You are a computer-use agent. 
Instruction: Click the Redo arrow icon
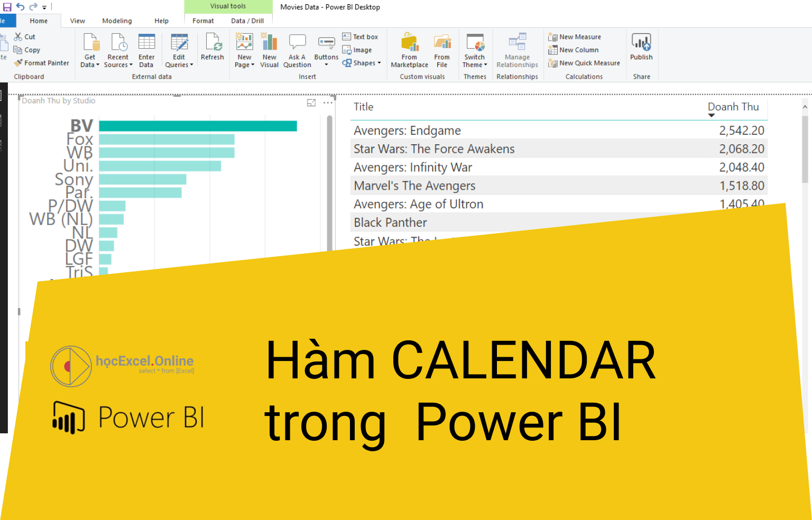point(33,7)
